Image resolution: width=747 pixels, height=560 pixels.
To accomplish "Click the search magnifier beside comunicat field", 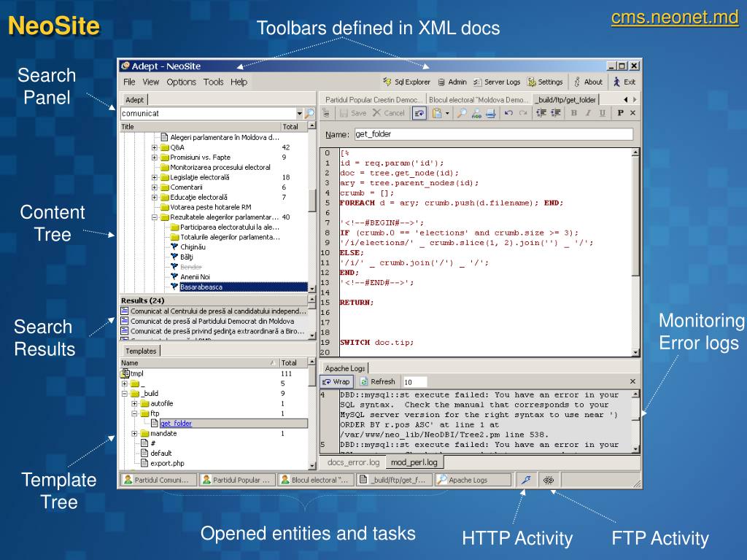I will [310, 113].
